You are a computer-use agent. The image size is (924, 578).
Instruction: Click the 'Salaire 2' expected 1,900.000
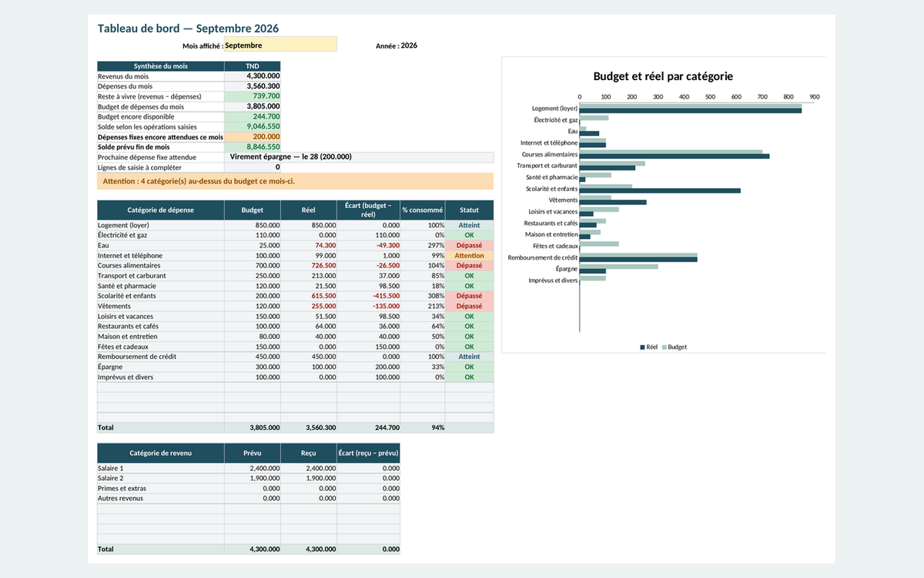tap(253, 478)
